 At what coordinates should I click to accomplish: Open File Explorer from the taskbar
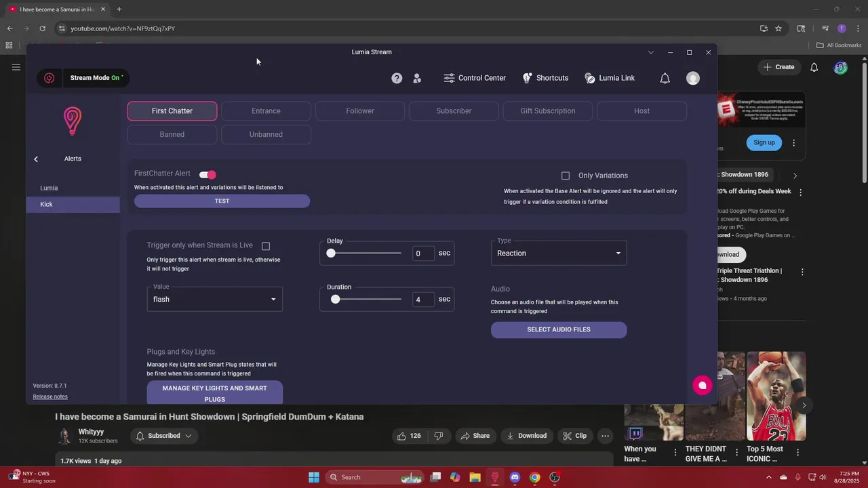click(475, 477)
